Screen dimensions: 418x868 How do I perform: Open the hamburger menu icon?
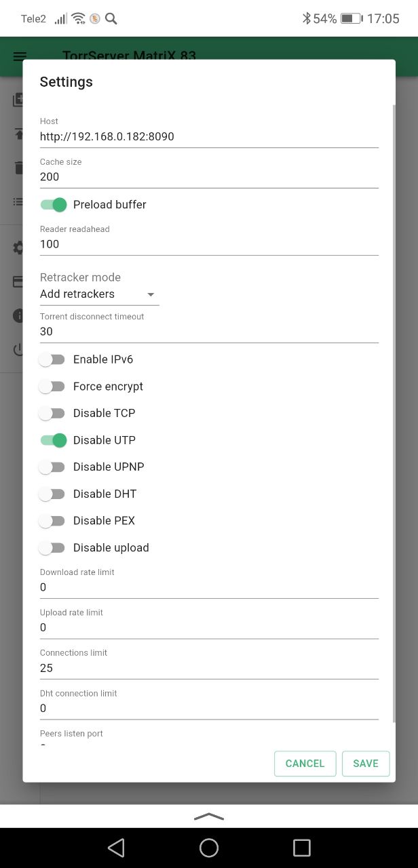20,56
